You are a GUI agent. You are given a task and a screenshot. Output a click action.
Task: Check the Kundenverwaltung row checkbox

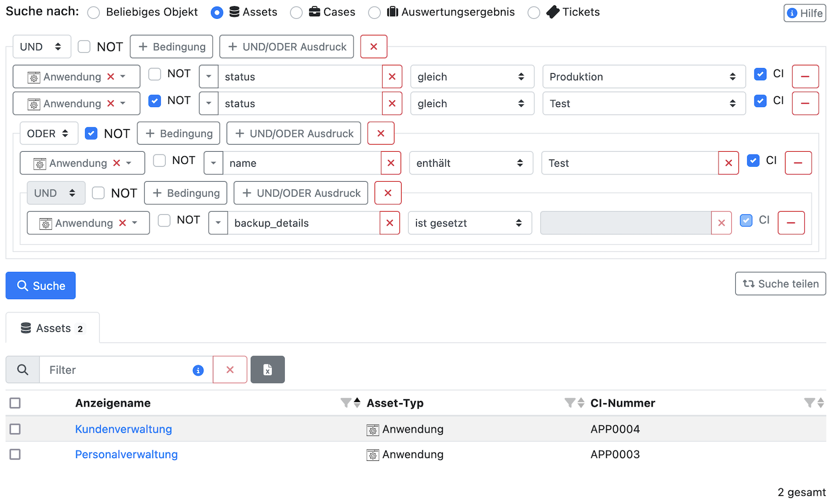pos(15,429)
